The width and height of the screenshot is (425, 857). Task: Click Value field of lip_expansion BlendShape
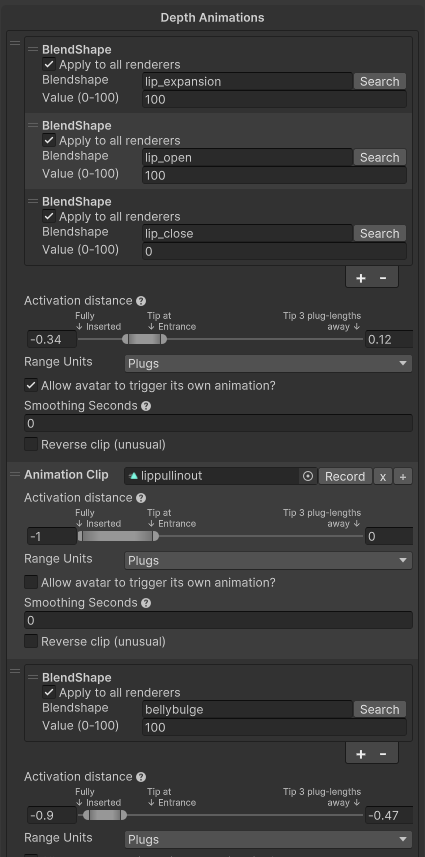coord(274,99)
